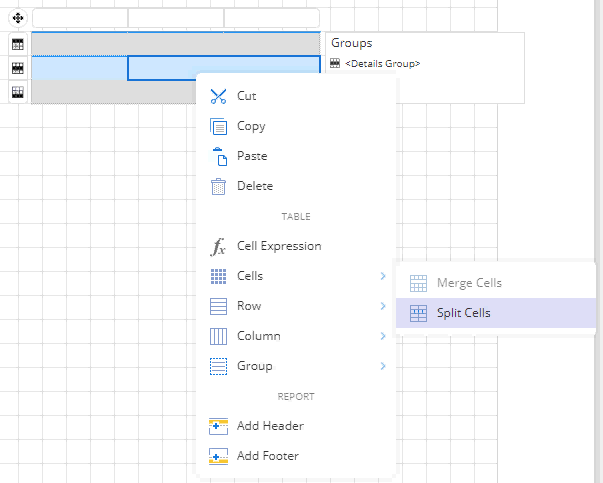603x483 pixels.
Task: Click the Add Header icon
Action: 218,426
